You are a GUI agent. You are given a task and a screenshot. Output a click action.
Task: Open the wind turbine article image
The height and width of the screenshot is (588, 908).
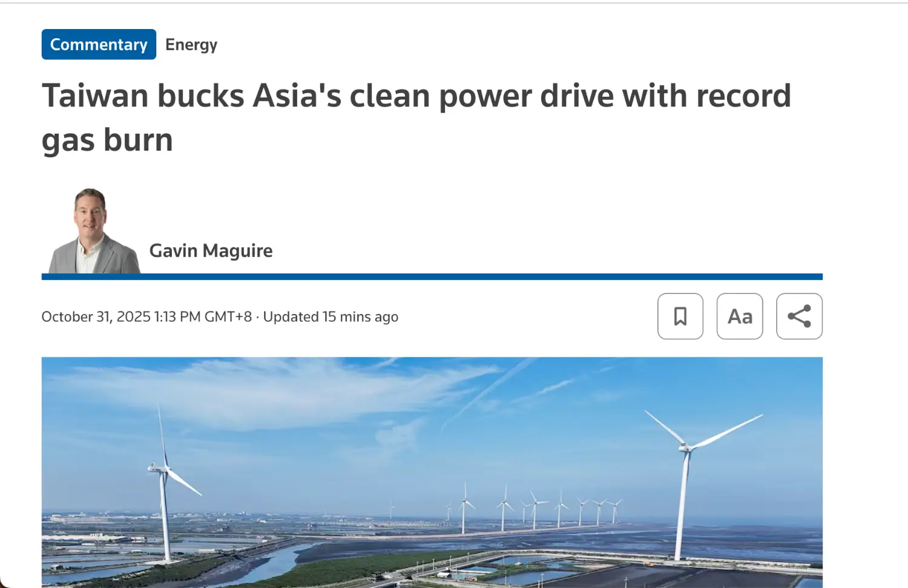pos(432,472)
